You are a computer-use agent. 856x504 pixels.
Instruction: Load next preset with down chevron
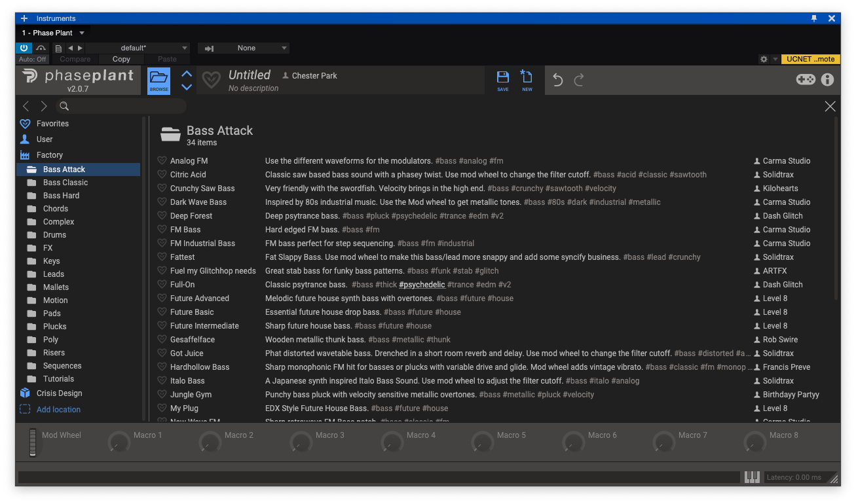(187, 87)
